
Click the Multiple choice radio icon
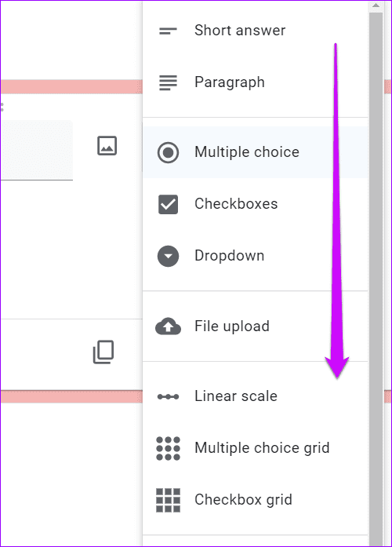pyautogui.click(x=168, y=152)
